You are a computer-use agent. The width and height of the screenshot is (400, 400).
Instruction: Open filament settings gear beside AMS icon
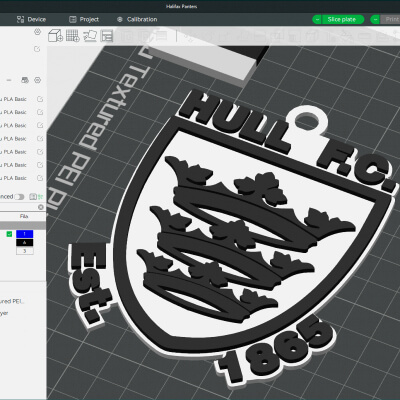[37, 80]
